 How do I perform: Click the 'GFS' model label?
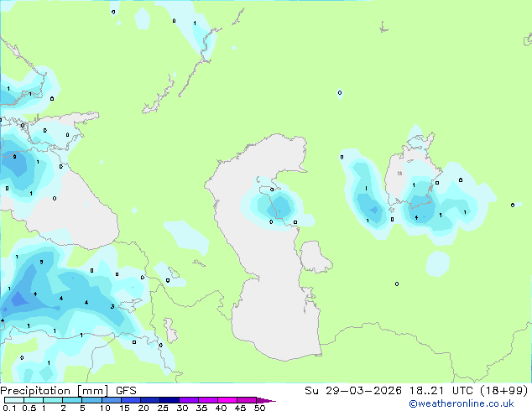[x=126, y=391]
